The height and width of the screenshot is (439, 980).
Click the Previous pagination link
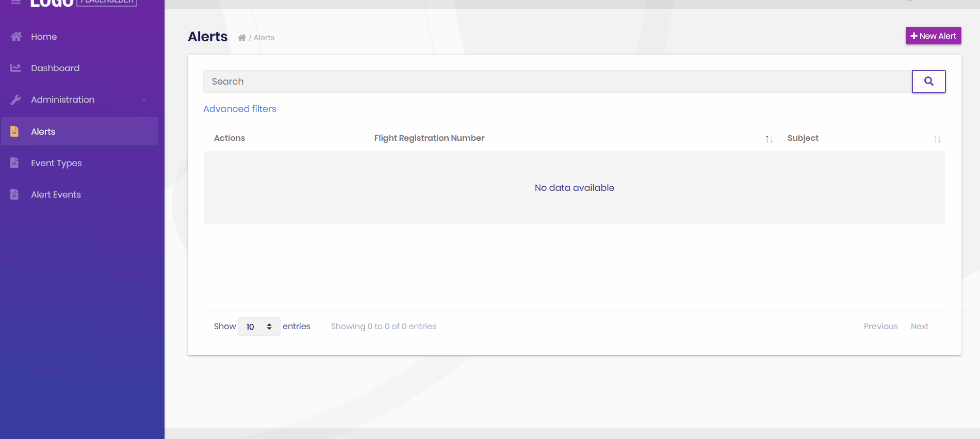click(x=880, y=326)
